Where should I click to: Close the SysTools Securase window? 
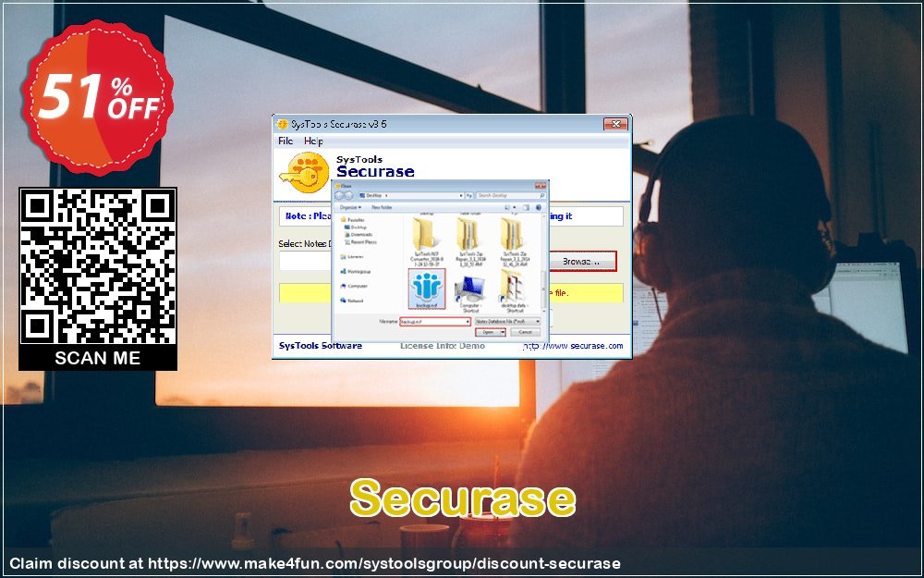click(x=615, y=124)
